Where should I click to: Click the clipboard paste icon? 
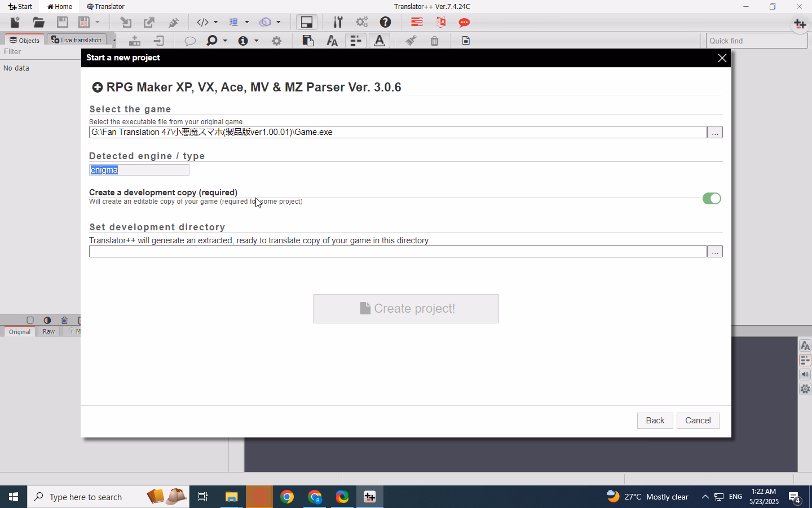[308, 41]
